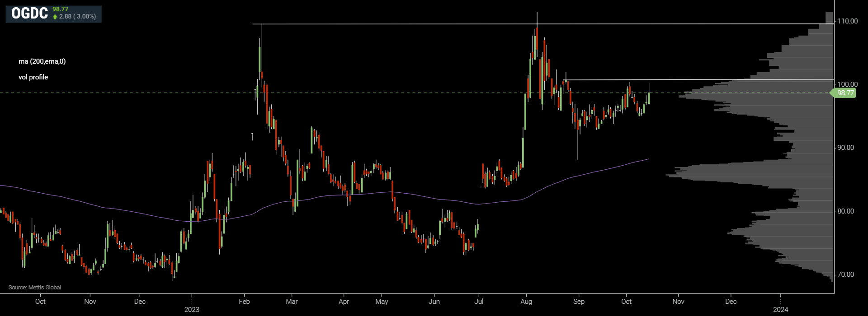Click the Mar label on time axis
Viewport: 868px width, 316px height.
click(x=292, y=302)
